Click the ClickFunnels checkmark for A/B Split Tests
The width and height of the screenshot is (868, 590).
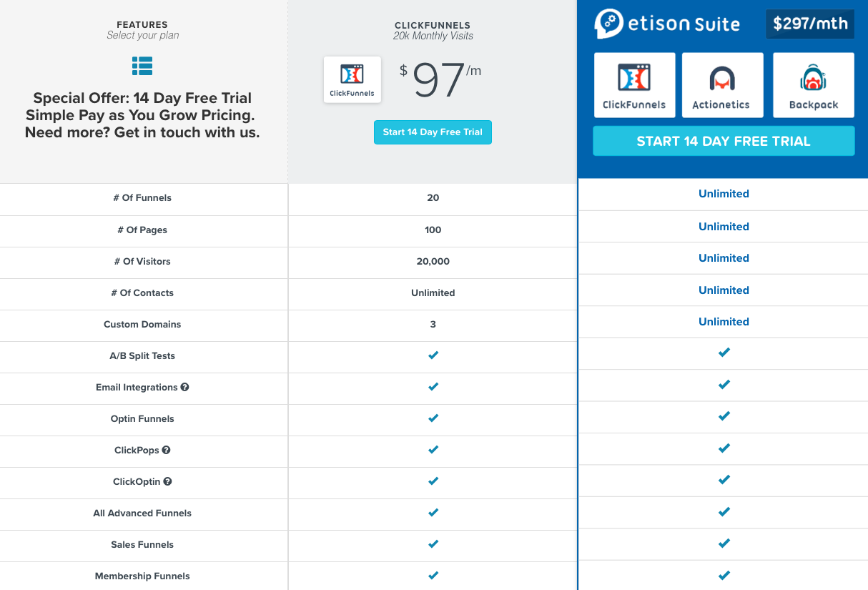coord(433,355)
